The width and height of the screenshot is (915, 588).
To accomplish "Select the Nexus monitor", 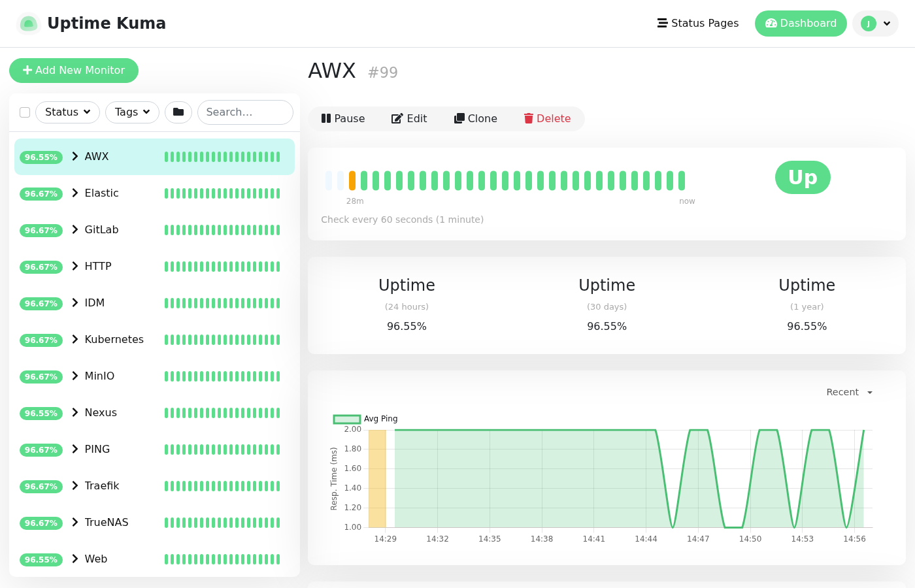I will 154,413.
